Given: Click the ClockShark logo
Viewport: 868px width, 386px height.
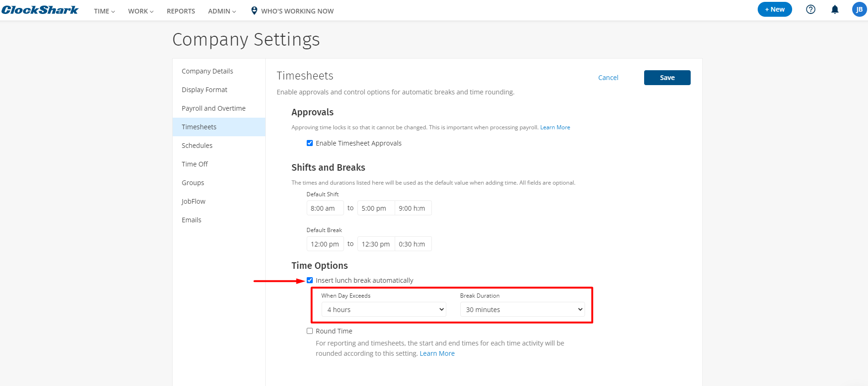Looking at the screenshot, I should (x=40, y=10).
